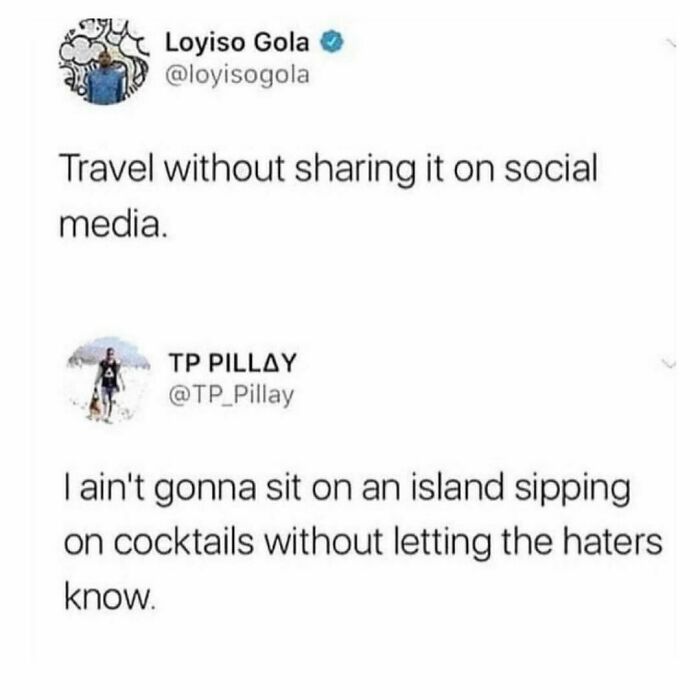The width and height of the screenshot is (700, 700).
Task: Click Loyiso Gola's blue verified badge
Action: [331, 43]
